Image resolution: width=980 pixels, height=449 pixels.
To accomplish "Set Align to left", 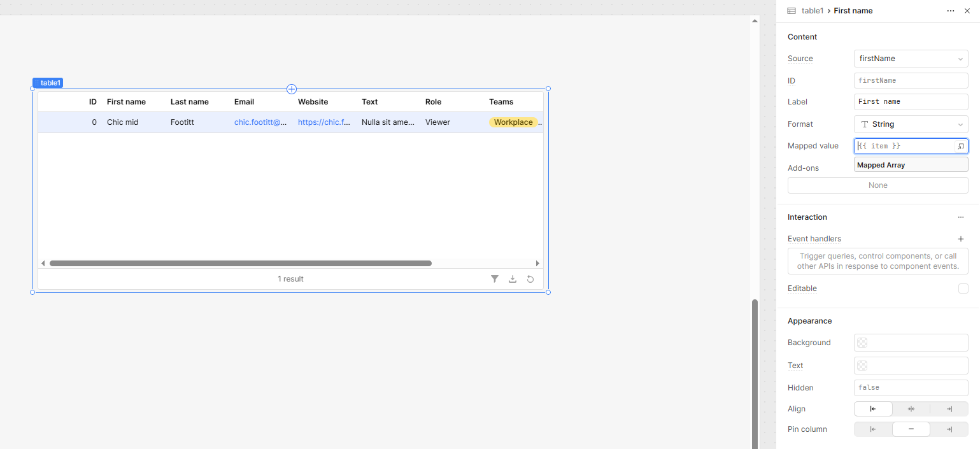I will [873, 409].
